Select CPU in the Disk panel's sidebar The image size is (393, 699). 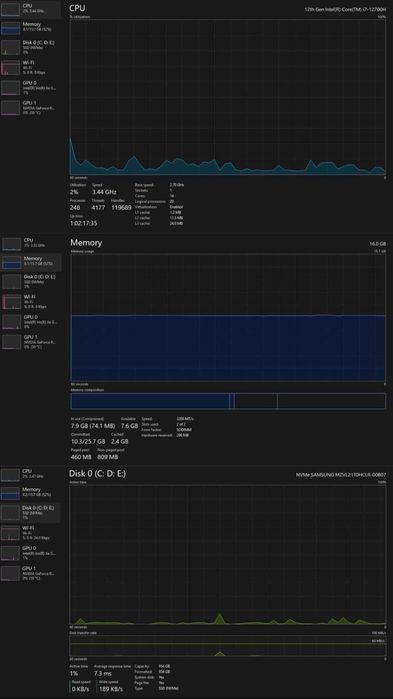tap(30, 474)
